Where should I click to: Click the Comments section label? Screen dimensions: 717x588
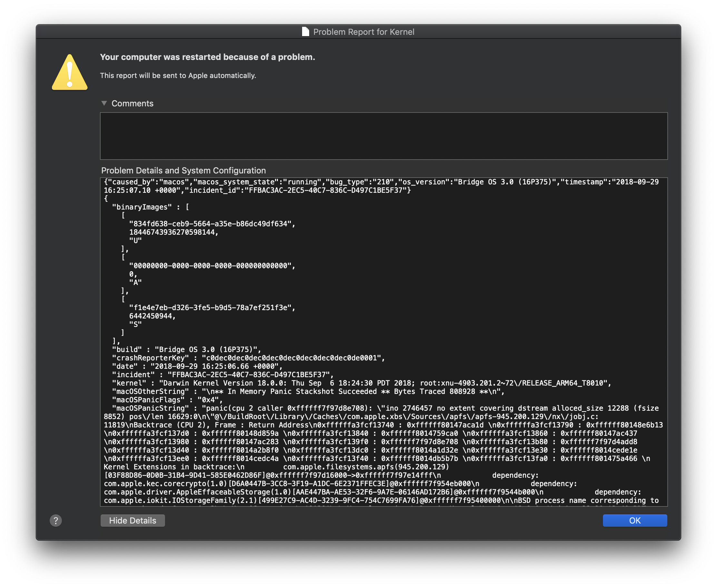coord(133,103)
